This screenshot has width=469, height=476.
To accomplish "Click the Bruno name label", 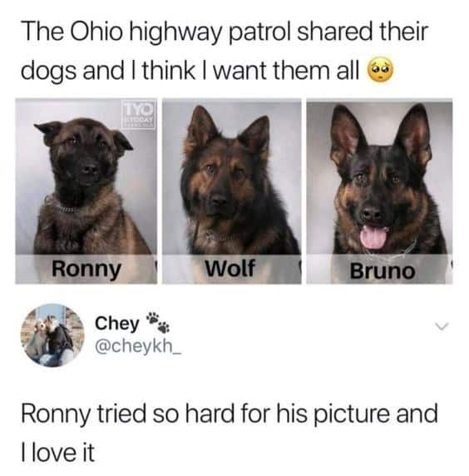I will [x=383, y=270].
